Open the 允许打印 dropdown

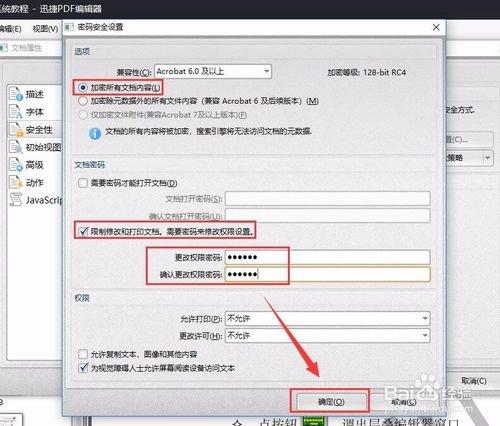click(328, 318)
